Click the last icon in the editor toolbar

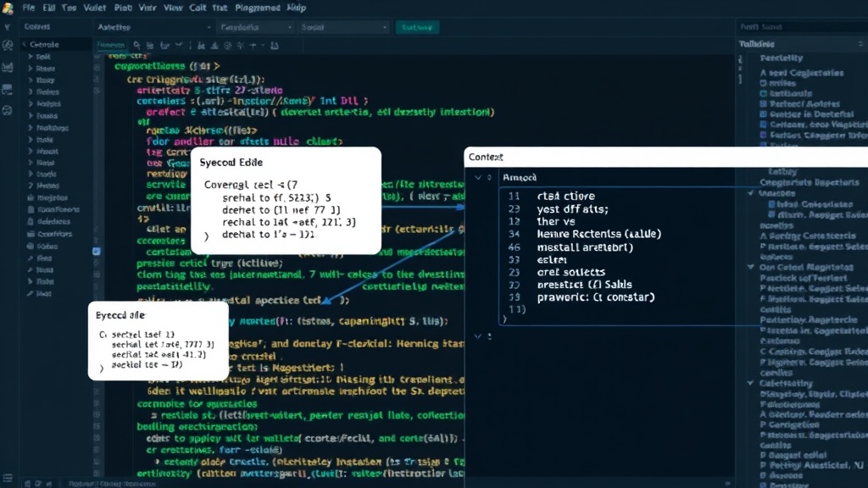pos(274,46)
